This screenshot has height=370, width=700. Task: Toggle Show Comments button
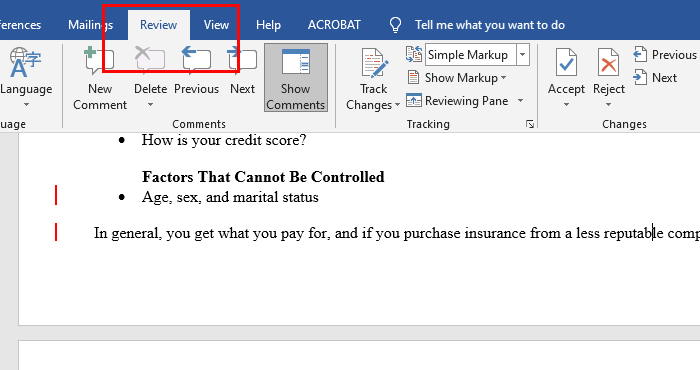pos(296,78)
